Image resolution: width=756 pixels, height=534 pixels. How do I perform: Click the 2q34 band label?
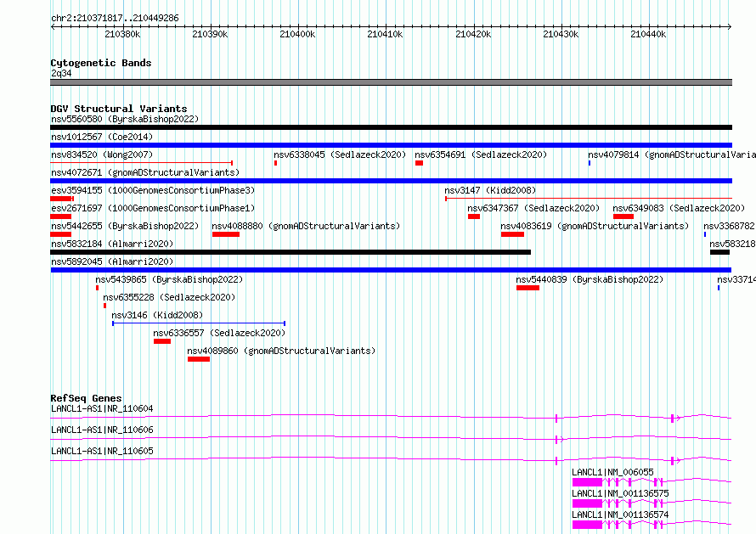coord(61,73)
